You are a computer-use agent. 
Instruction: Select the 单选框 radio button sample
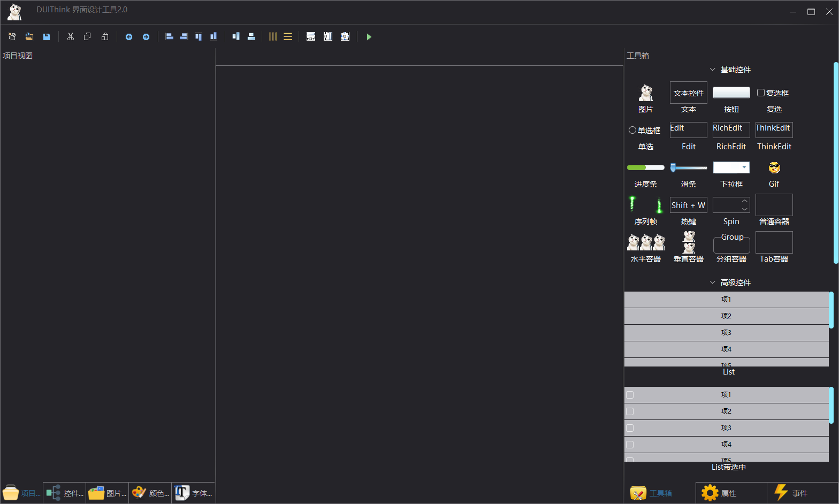[632, 130]
